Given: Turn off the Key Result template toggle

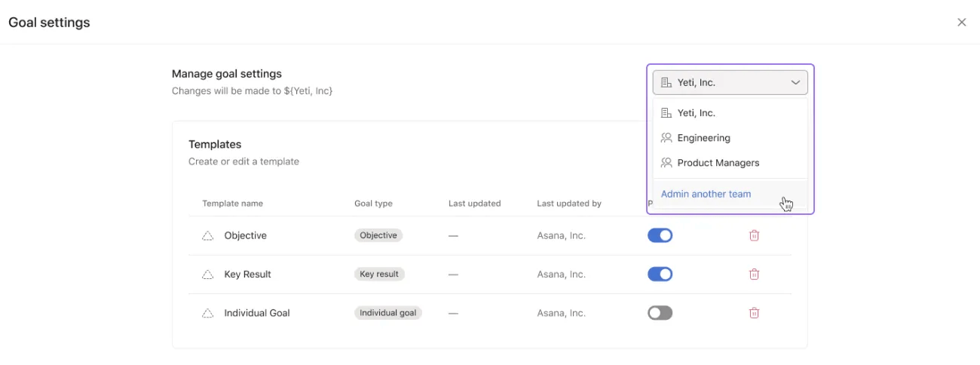Looking at the screenshot, I should coord(660,275).
